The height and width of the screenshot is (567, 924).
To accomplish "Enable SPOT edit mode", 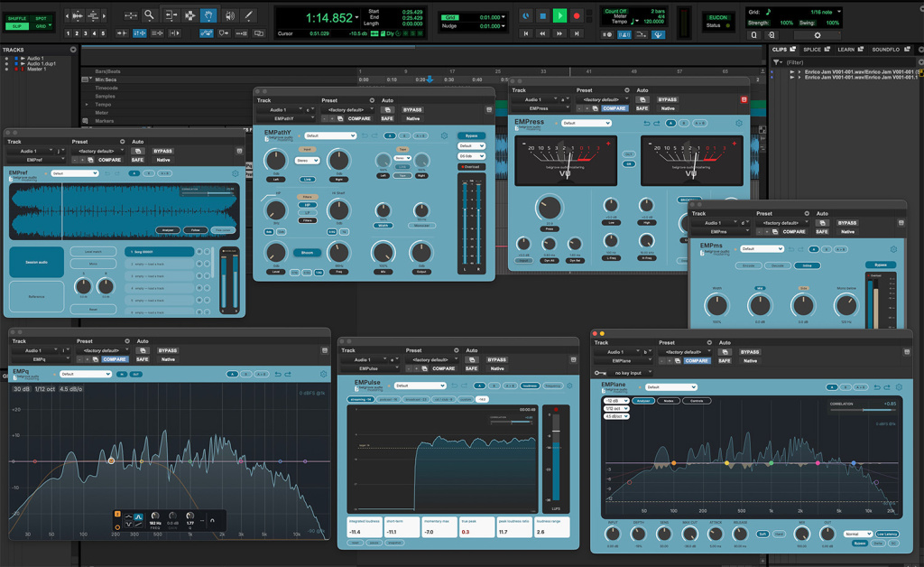I will [x=41, y=18].
